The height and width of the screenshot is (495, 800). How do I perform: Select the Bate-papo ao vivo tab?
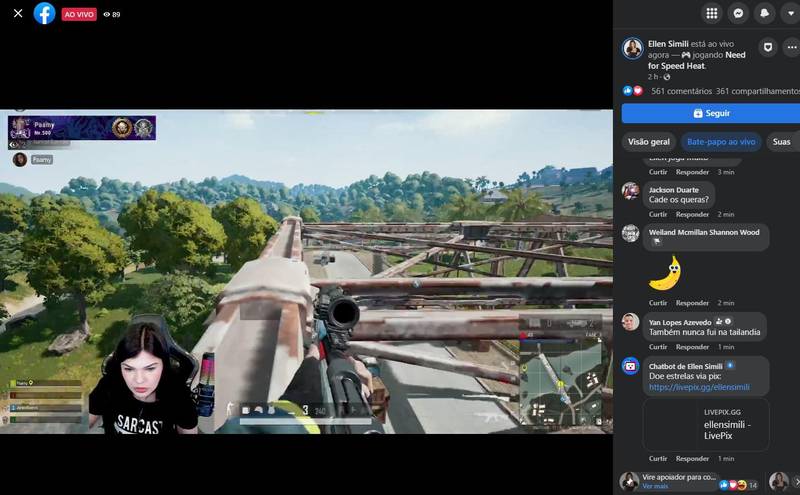click(720, 142)
